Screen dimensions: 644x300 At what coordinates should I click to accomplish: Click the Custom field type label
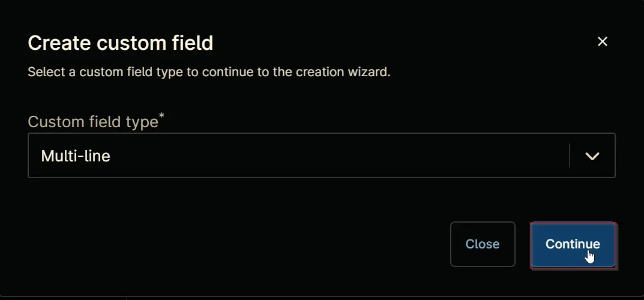coord(93,122)
